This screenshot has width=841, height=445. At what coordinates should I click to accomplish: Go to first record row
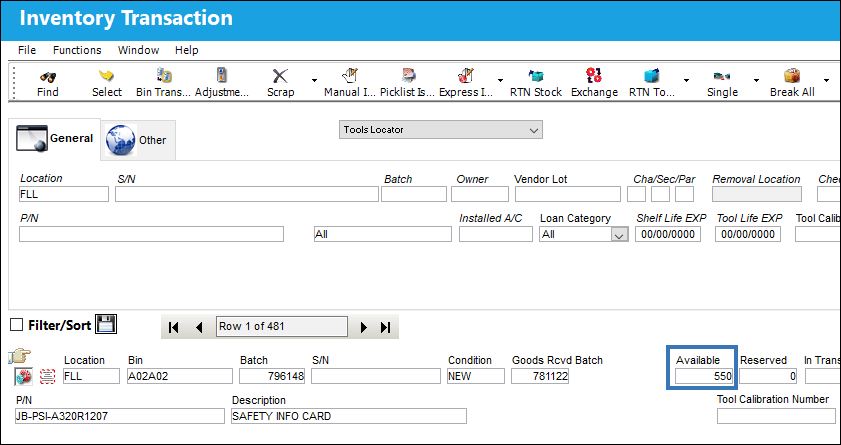[173, 327]
